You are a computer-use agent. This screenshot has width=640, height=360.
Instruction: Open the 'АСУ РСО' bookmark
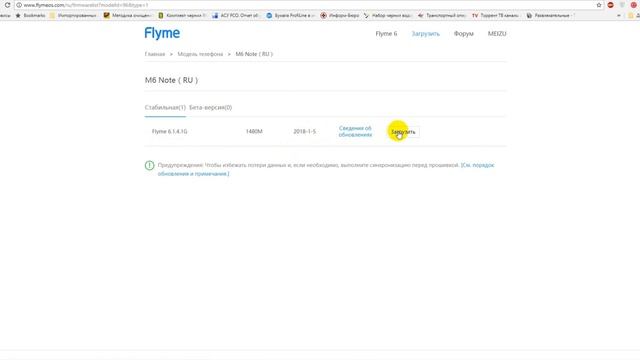[x=236, y=15]
